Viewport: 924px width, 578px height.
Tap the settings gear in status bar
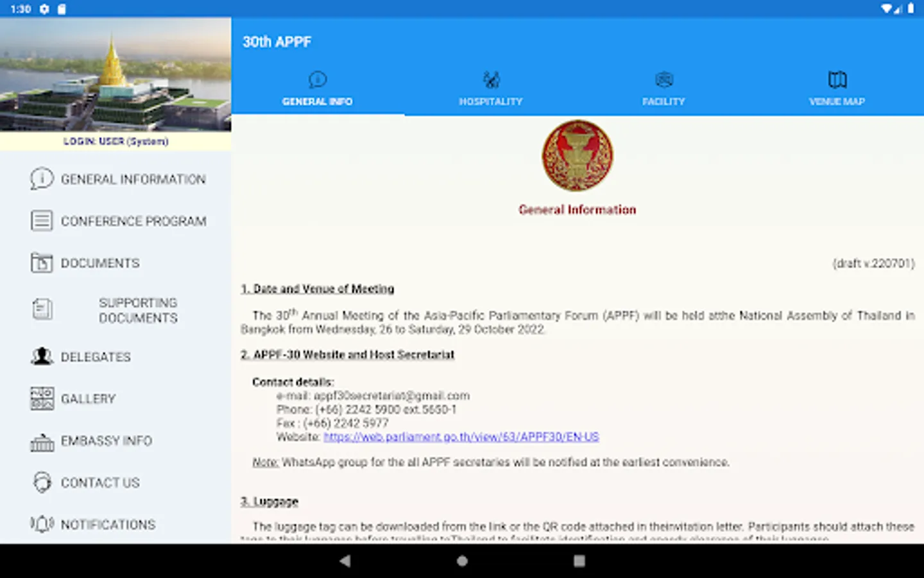pyautogui.click(x=44, y=9)
